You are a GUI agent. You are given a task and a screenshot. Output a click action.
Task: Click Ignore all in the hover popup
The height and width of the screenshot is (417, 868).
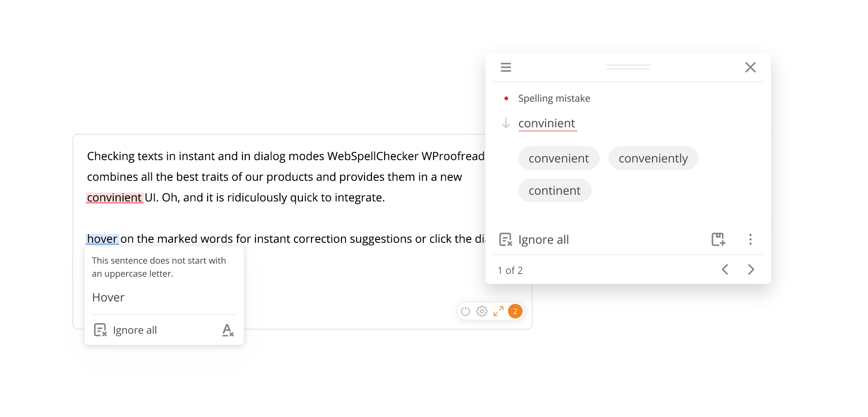(125, 330)
